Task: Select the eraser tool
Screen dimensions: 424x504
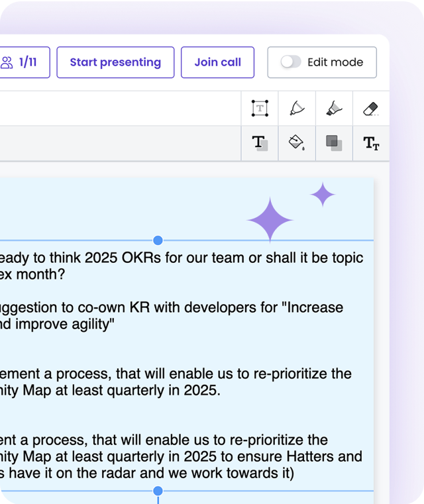Action: click(x=371, y=109)
